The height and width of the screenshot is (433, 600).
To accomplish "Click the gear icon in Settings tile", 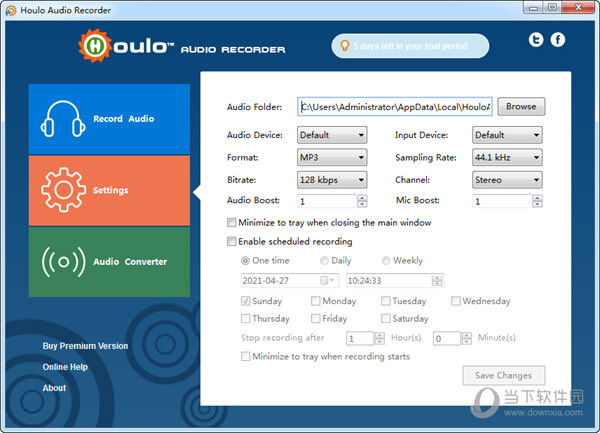I will [63, 190].
